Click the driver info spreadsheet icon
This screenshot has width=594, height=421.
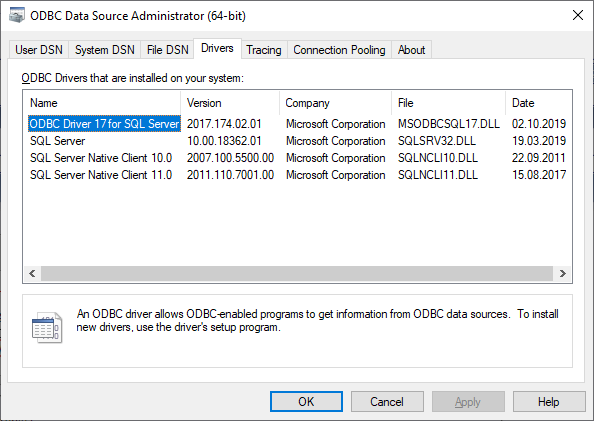click(x=47, y=328)
